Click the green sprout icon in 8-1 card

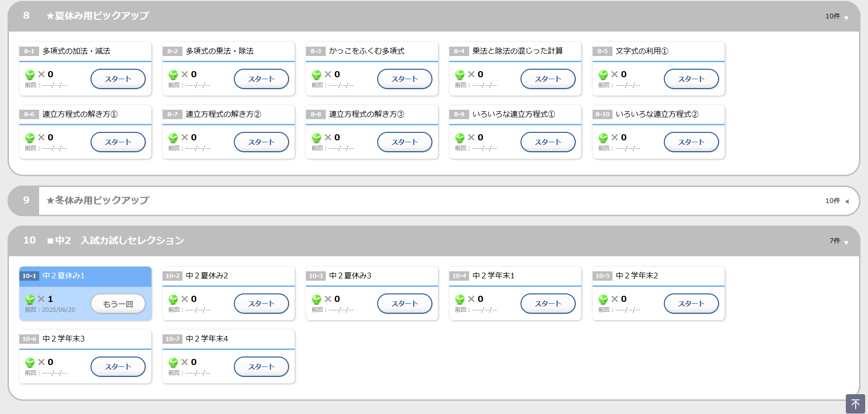click(30, 74)
